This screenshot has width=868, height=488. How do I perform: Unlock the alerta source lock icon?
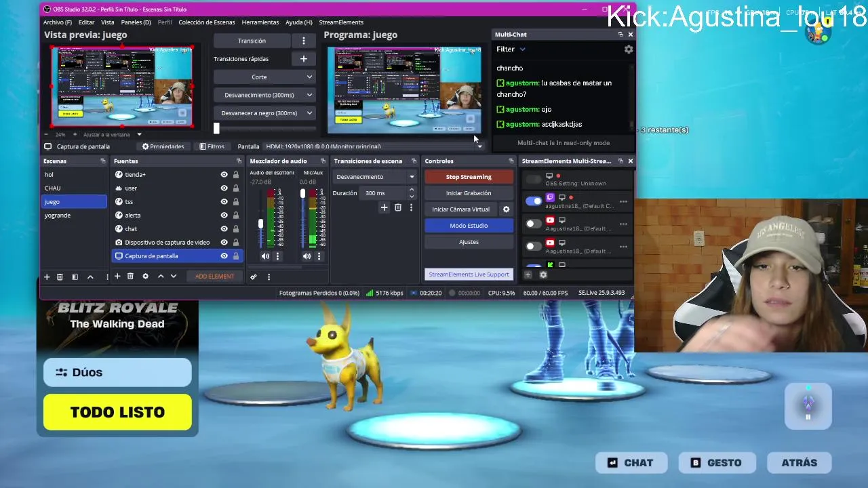(x=236, y=216)
